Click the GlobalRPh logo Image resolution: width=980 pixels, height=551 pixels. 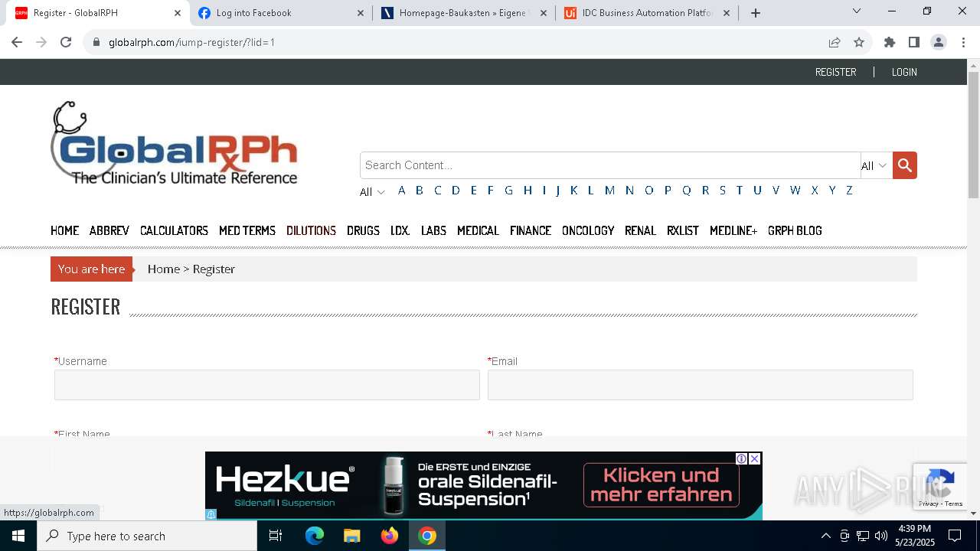click(175, 143)
